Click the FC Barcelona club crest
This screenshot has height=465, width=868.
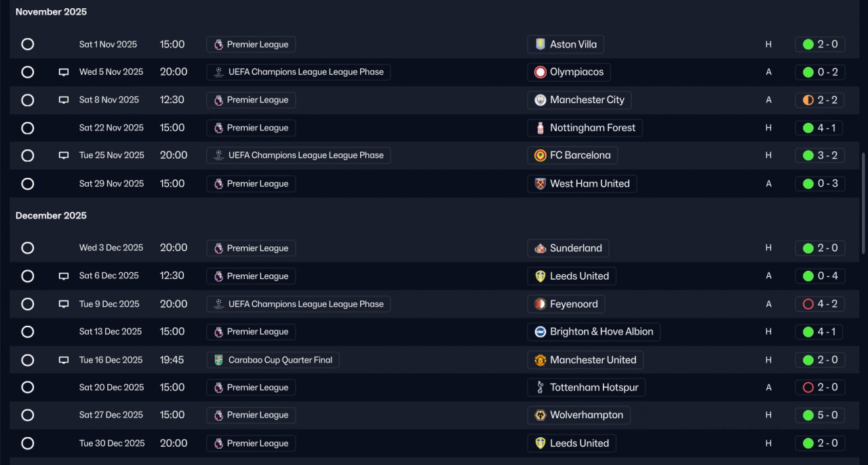point(540,155)
